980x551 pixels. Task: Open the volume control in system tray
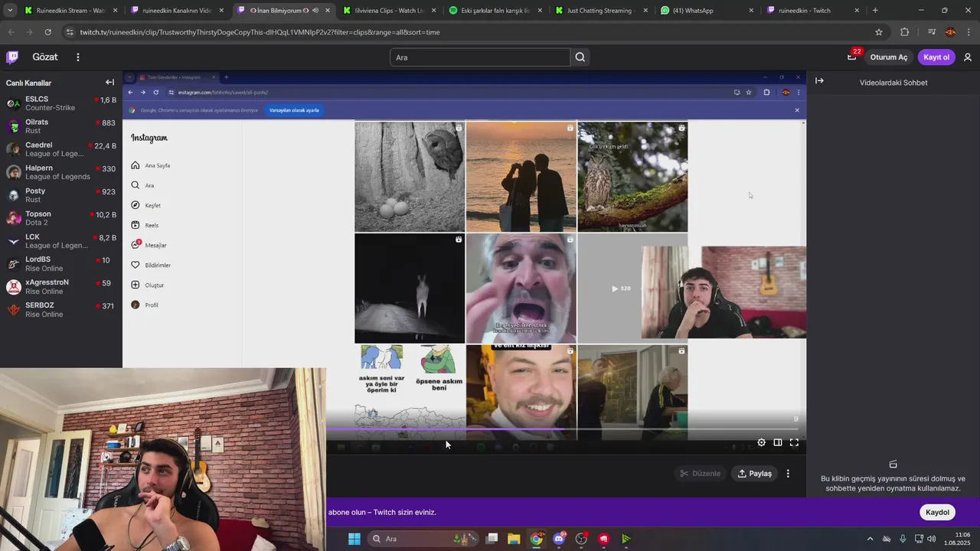pyautogui.click(x=931, y=539)
